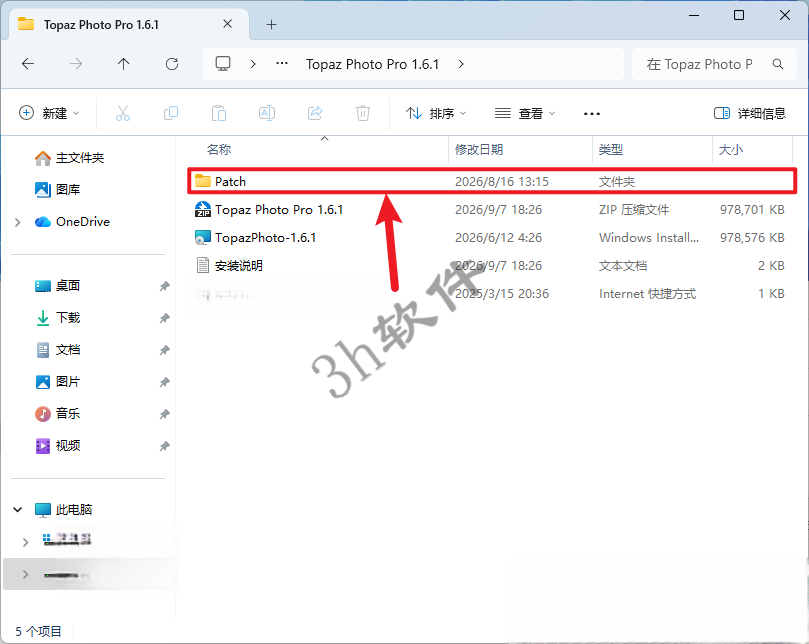Screen dimensions: 809x644
Task: Open the toolbar See more ellipsis menu
Action: [x=591, y=114]
